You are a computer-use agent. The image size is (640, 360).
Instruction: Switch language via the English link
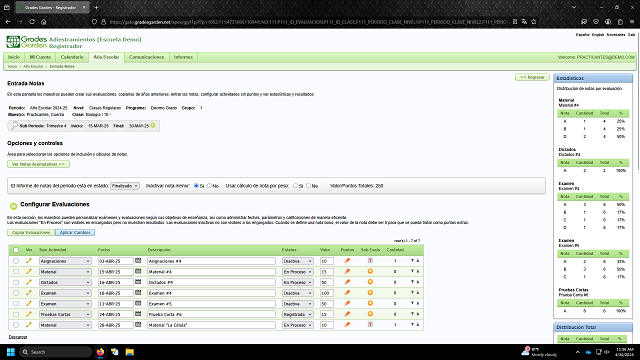(x=598, y=35)
